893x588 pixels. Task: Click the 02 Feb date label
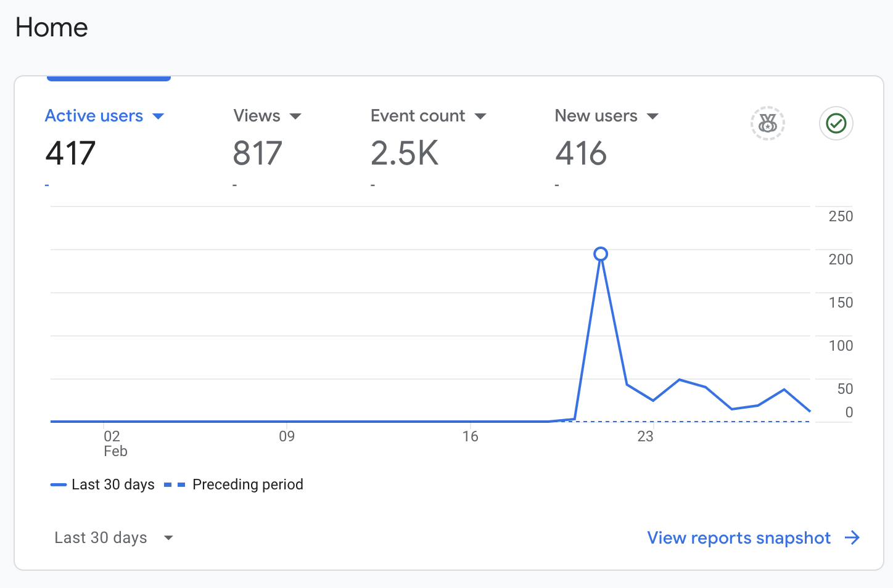(x=115, y=444)
